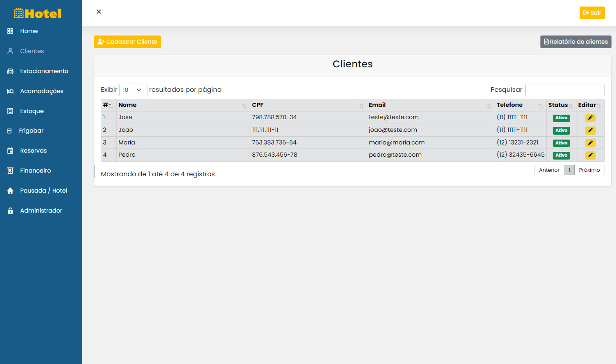Click the bed icon for Acomodações

10,91
